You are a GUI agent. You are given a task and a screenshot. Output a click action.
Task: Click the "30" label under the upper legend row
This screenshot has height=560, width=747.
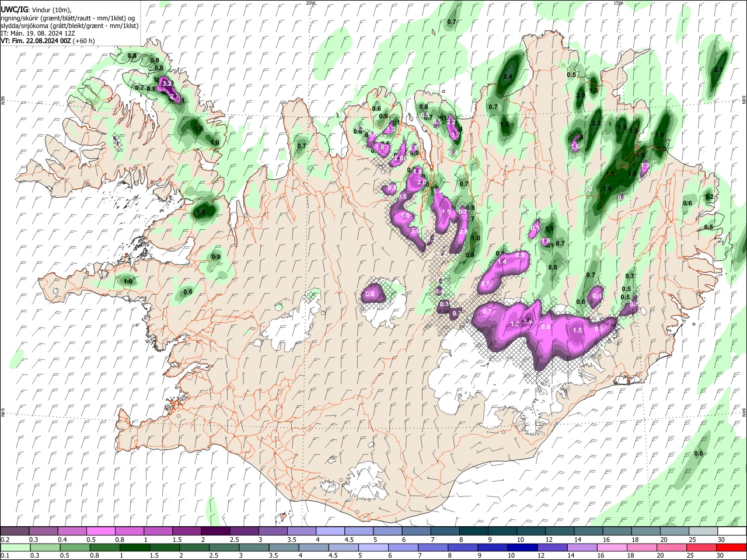coord(721,540)
